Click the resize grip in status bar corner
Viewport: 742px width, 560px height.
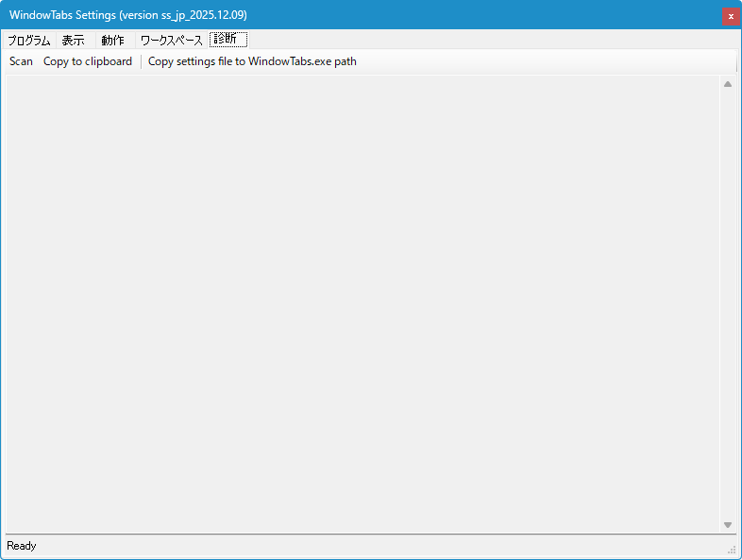732,550
